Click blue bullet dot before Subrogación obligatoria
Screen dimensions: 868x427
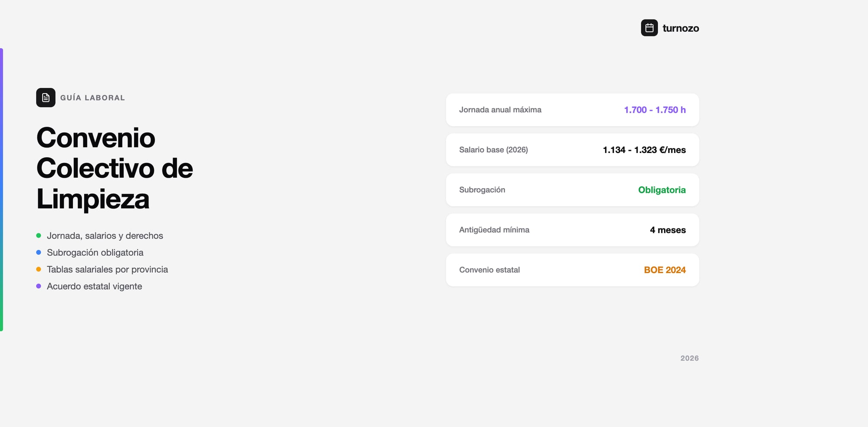[x=39, y=252]
